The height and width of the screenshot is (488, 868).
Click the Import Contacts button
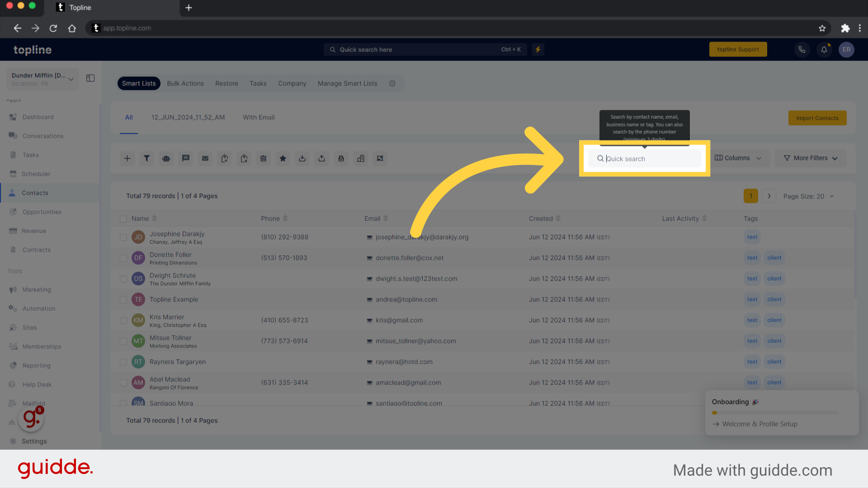pyautogui.click(x=817, y=118)
